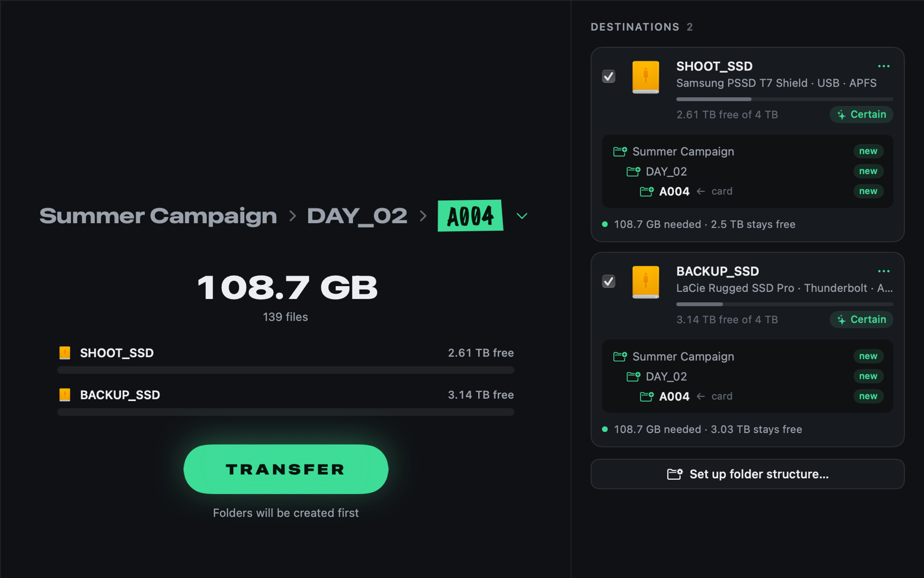This screenshot has height=578, width=924.
Task: Click the small SHOOT_SSD drive icon in summary list
Action: (x=65, y=353)
